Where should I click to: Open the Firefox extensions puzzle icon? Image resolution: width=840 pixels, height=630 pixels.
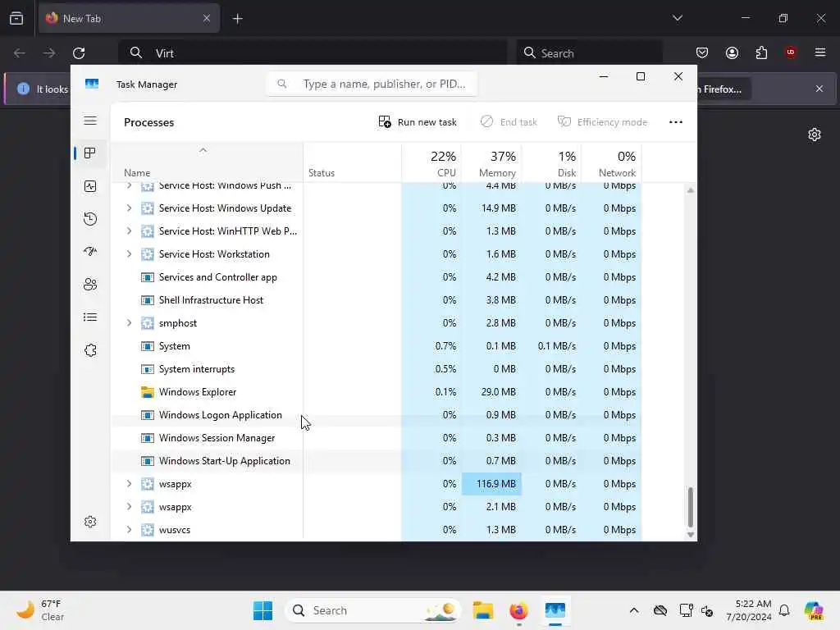coord(761,52)
